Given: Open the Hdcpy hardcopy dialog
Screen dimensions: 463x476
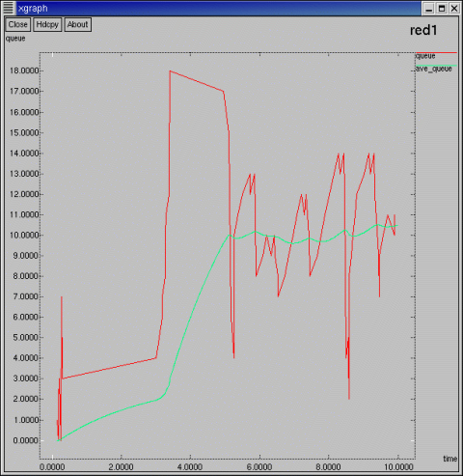Looking at the screenshot, I should pyautogui.click(x=47, y=24).
